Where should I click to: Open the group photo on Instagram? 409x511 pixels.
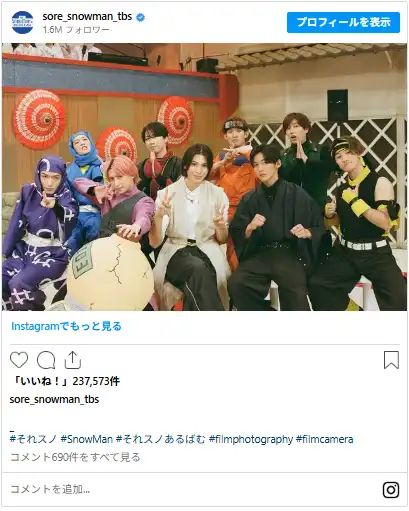204,177
